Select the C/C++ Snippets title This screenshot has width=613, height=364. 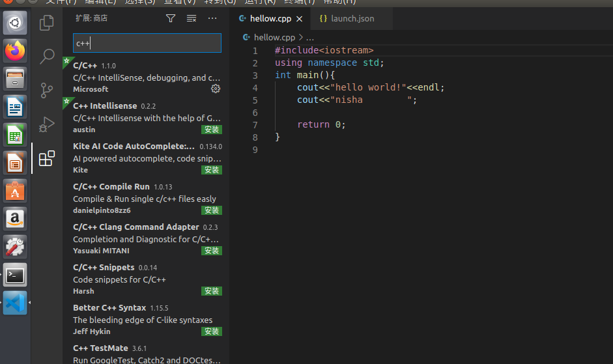104,268
